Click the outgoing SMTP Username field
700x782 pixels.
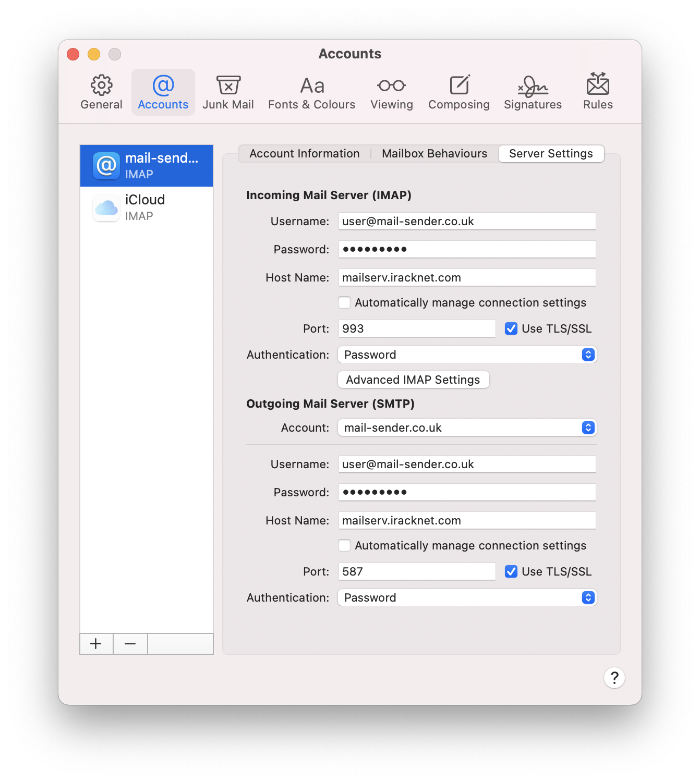click(467, 464)
